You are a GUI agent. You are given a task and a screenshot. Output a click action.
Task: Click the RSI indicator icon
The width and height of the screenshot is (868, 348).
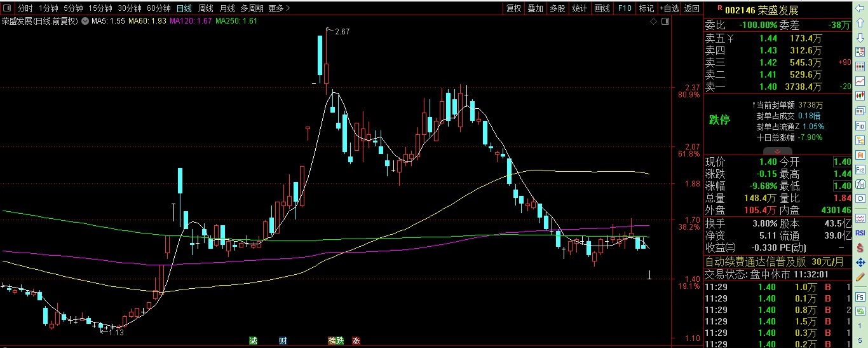pos(860,233)
